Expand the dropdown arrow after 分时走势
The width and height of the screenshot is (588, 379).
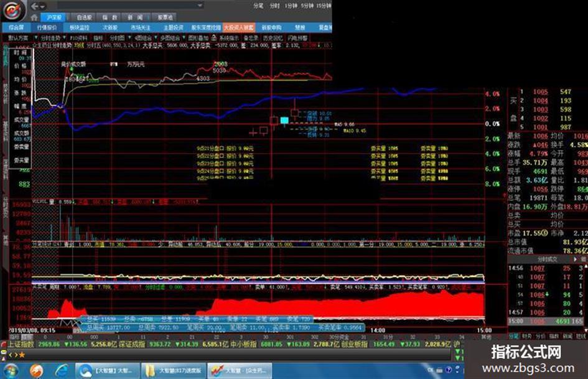coord(65,38)
